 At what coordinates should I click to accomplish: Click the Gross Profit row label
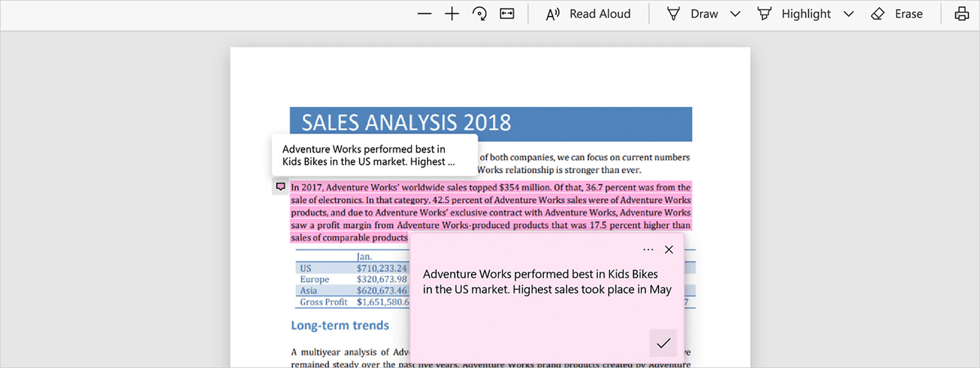pyautogui.click(x=323, y=302)
